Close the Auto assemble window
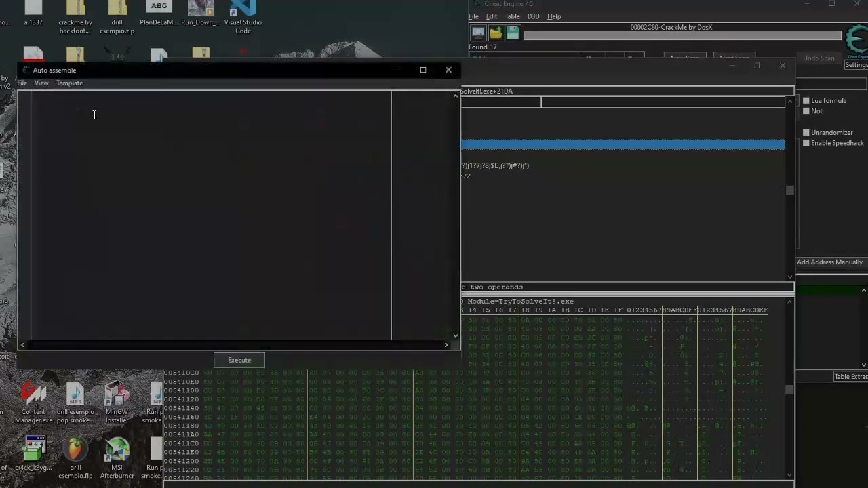The image size is (868, 488). pos(448,70)
